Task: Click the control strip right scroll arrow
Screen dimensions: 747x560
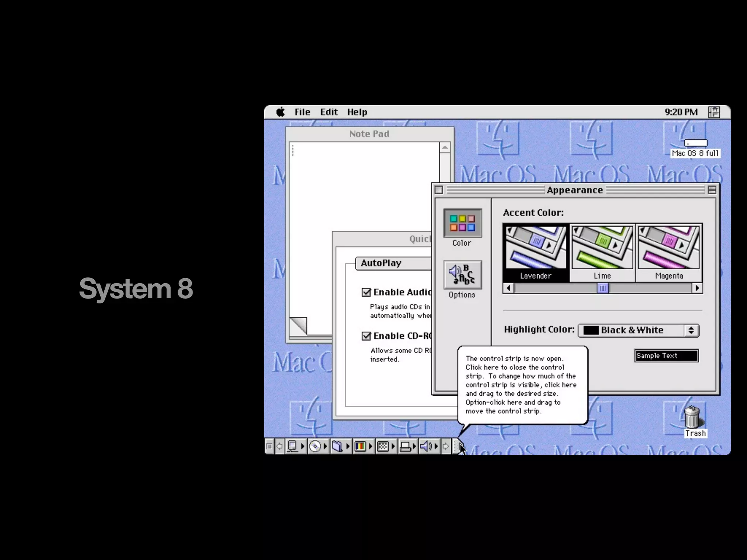Action: (x=445, y=446)
